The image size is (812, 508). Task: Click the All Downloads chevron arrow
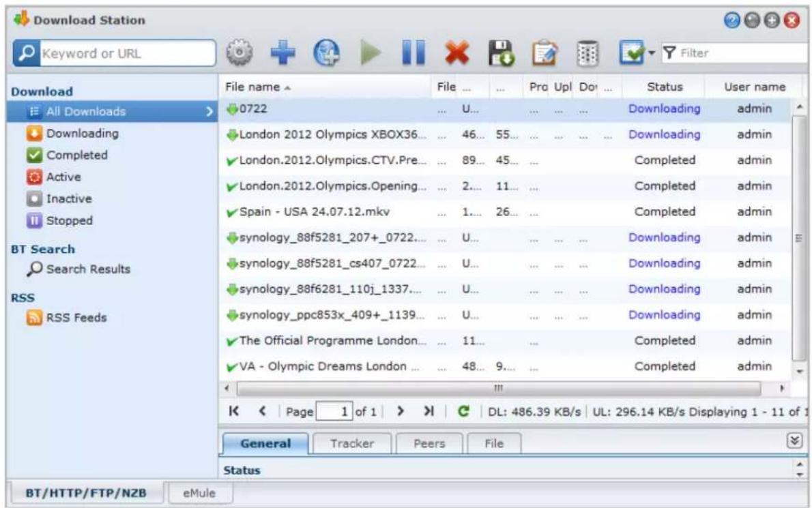(209, 111)
